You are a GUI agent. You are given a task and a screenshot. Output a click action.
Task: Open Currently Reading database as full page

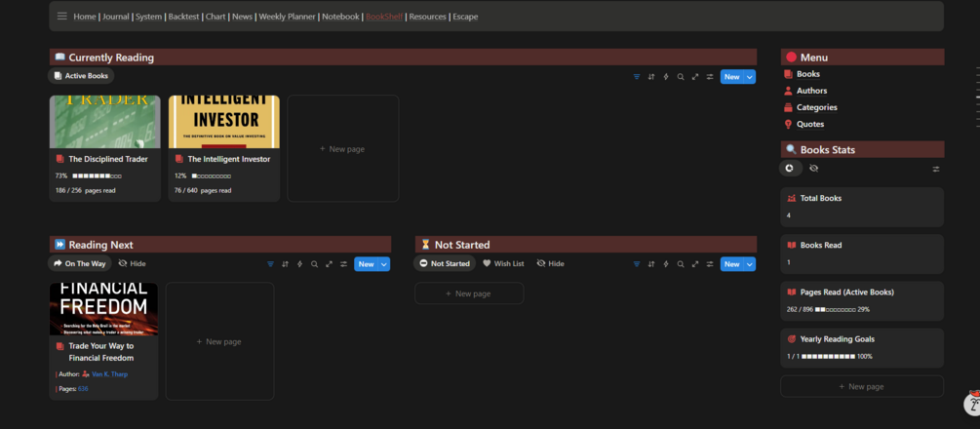click(695, 77)
